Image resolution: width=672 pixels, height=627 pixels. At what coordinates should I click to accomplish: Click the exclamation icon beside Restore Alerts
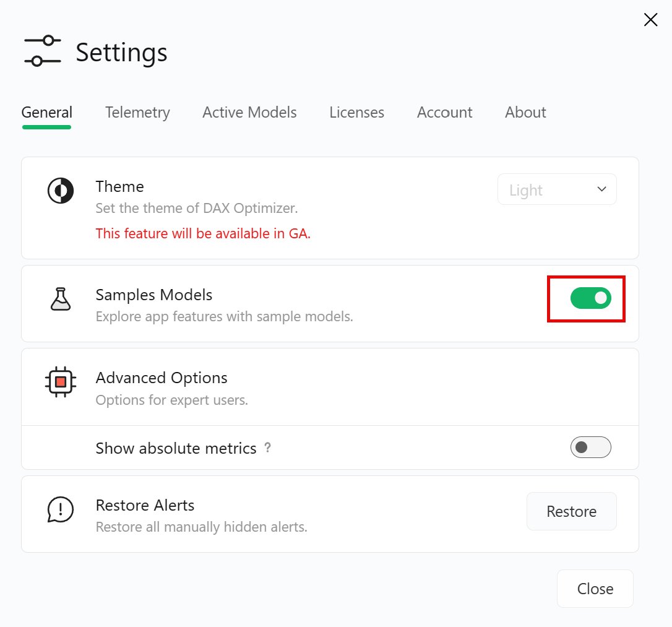point(60,509)
